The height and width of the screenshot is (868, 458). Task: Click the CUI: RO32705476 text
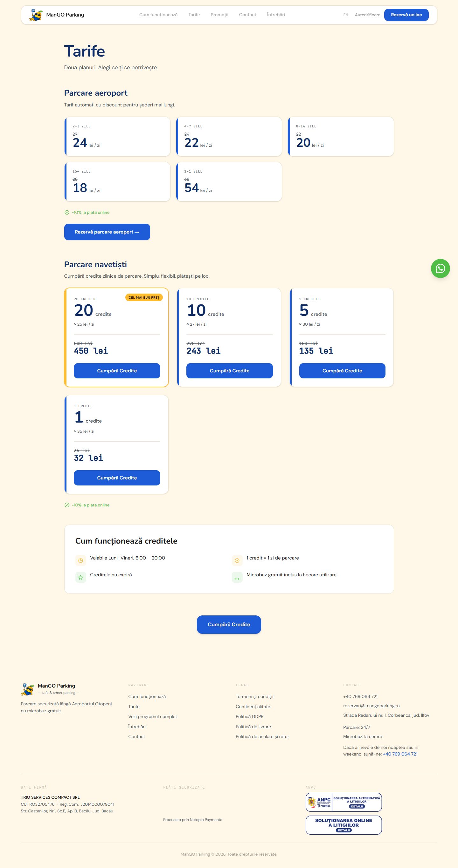click(38, 804)
